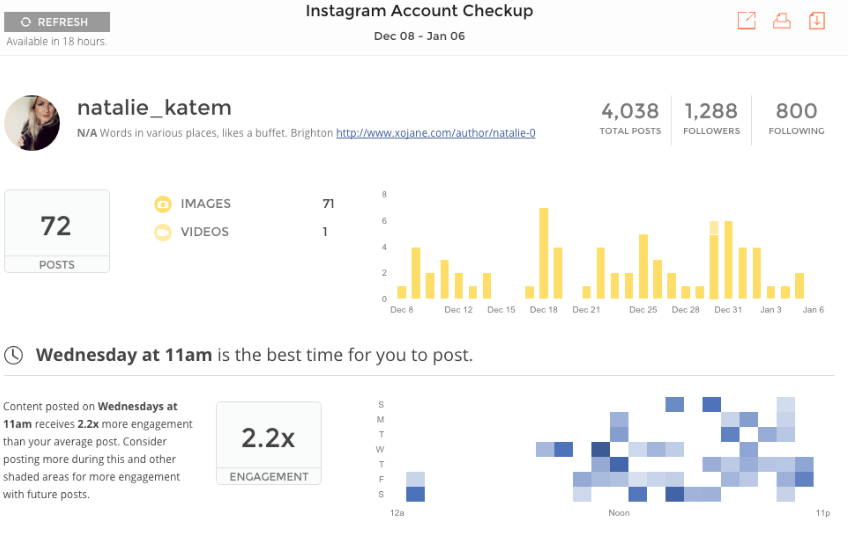This screenshot has width=852, height=535.
Task: Click the share/export report icon
Action: [x=746, y=20]
